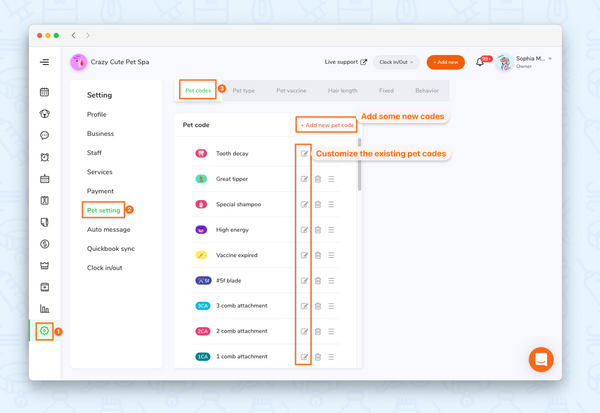Edit the Vaccine expired pet code
The image size is (600, 413).
pos(304,255)
